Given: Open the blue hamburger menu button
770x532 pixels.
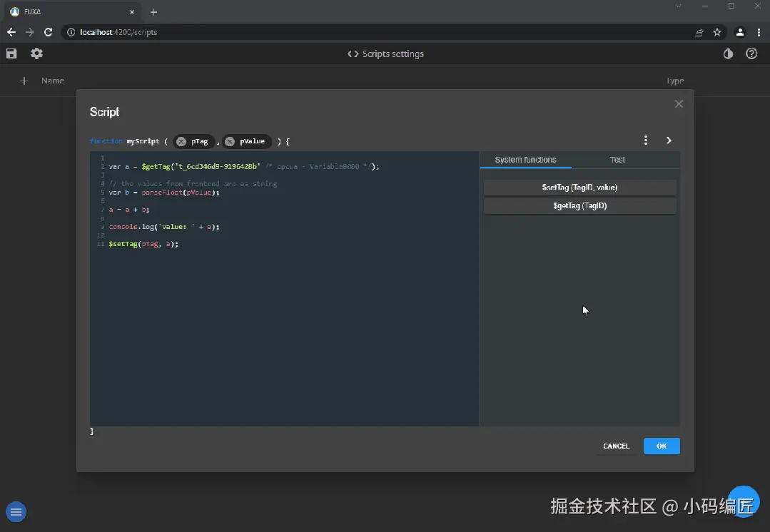Looking at the screenshot, I should (x=16, y=512).
